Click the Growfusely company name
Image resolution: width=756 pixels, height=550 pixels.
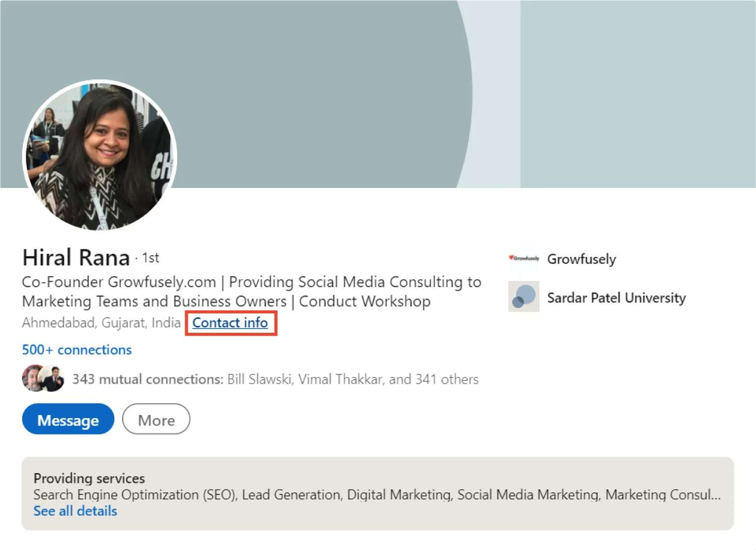pyautogui.click(x=581, y=259)
